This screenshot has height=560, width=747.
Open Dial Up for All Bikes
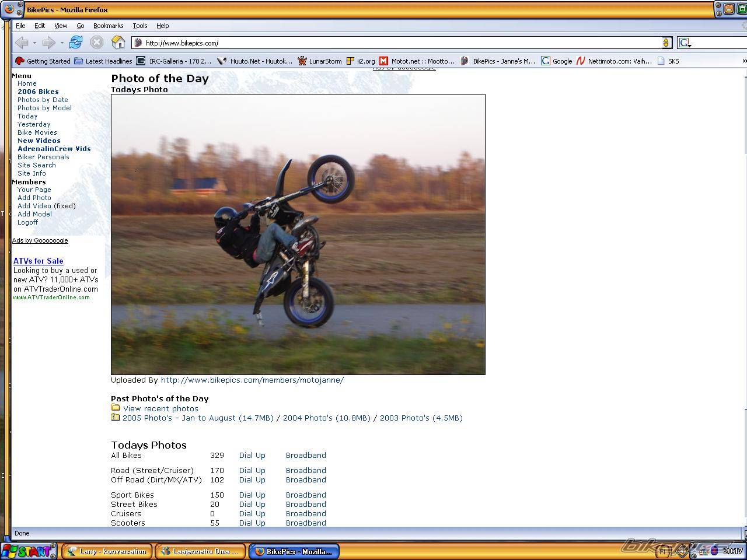pos(252,456)
